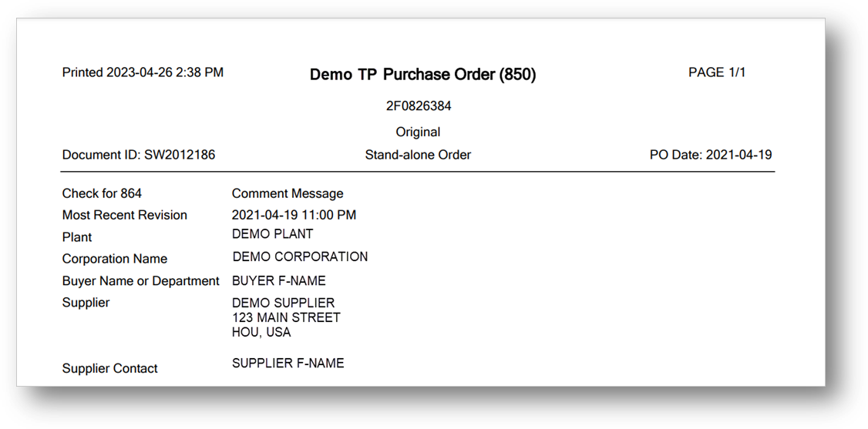Click the SUPPLIER F-NAME contact value
This screenshot has width=868, height=429.
tap(288, 364)
